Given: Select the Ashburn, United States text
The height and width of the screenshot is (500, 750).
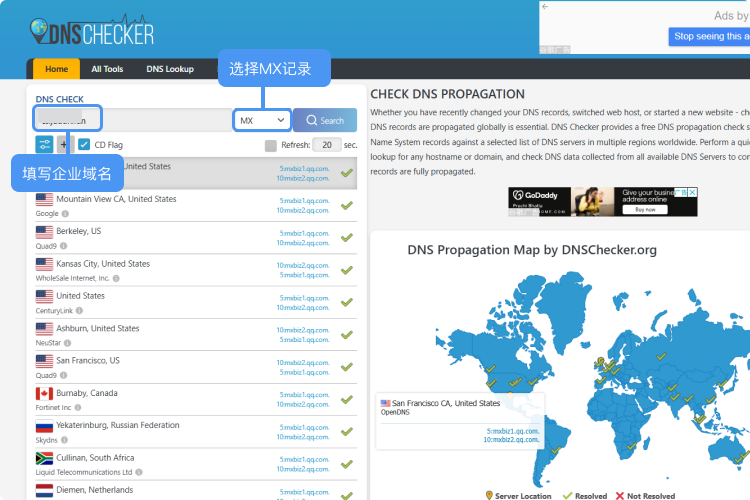Looking at the screenshot, I should [x=98, y=328].
